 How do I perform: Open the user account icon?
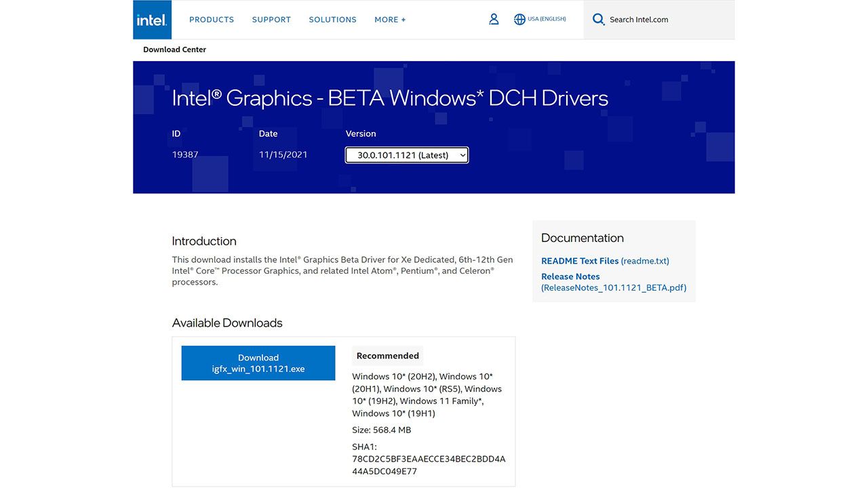pos(494,20)
